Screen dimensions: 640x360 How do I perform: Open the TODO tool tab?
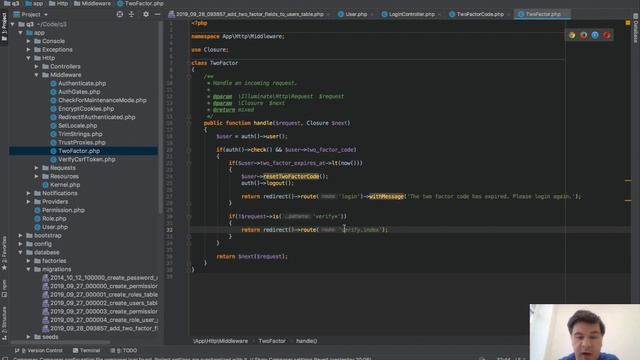pos(124,350)
